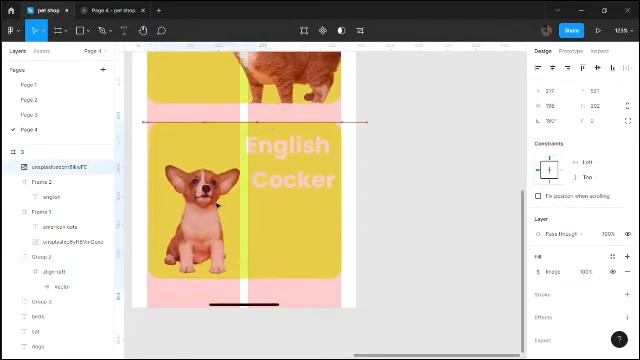Open the fill styles icon
640x360 pixels.
[x=612, y=257]
